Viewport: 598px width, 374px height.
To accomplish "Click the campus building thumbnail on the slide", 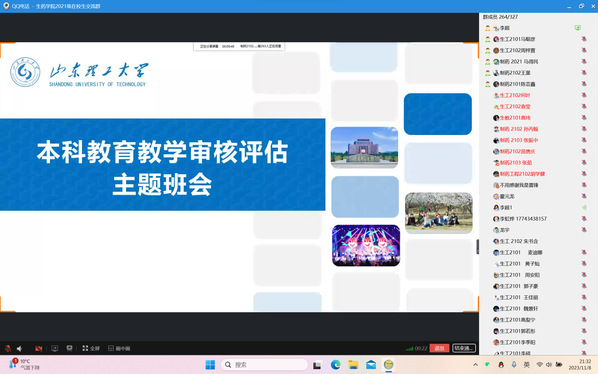I will (x=364, y=148).
